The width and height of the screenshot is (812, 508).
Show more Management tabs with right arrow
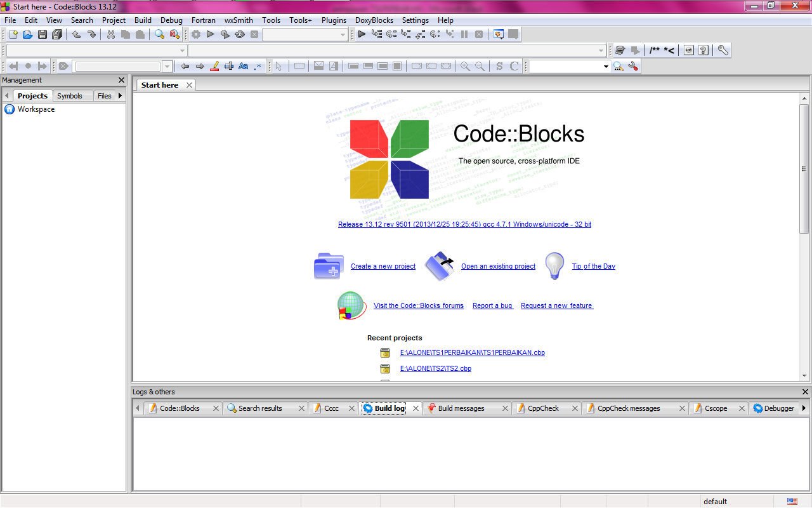point(120,96)
